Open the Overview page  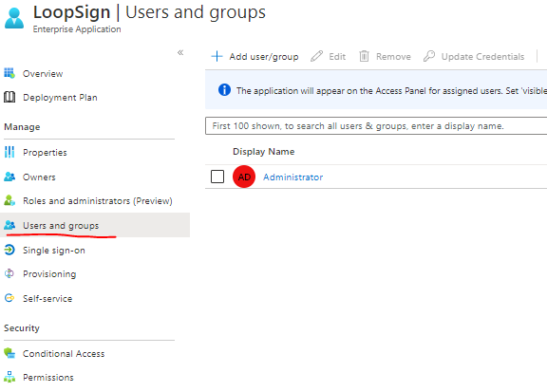[x=43, y=74]
